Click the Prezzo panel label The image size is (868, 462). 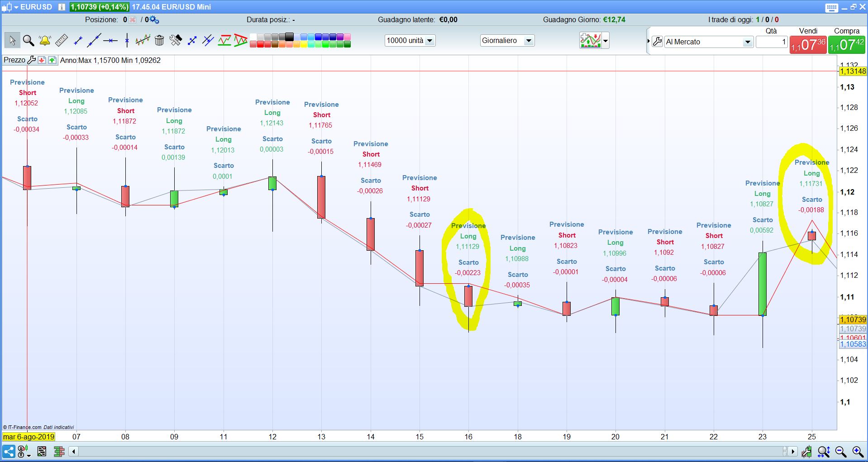coord(14,60)
